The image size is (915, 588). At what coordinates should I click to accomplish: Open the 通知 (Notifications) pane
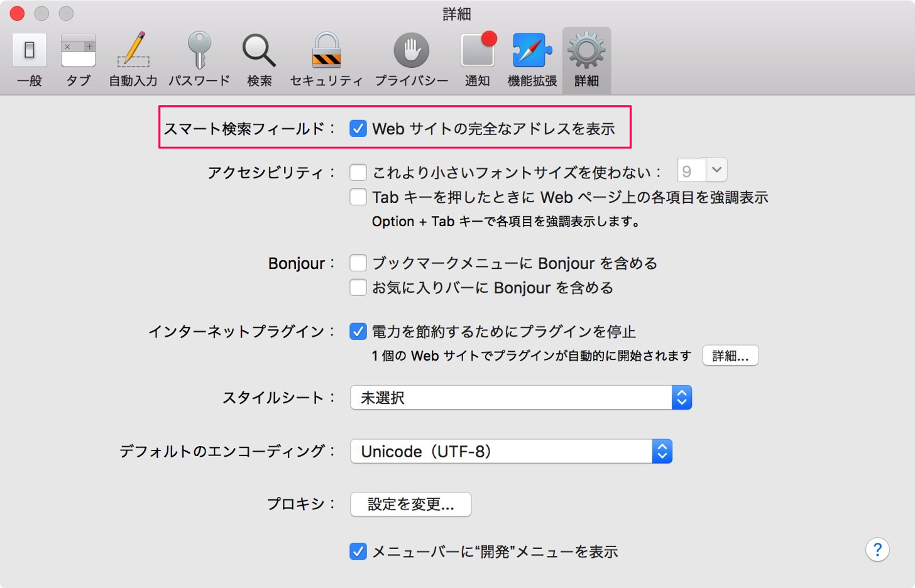[478, 60]
